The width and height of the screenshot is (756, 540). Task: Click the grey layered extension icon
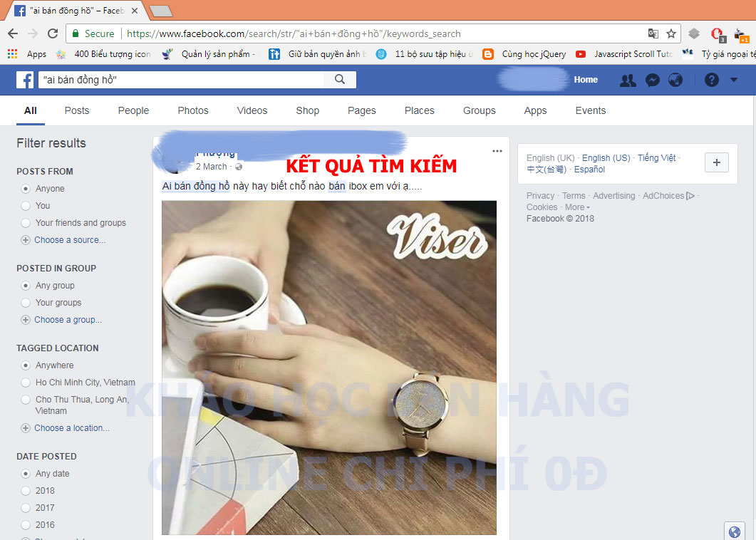(694, 33)
